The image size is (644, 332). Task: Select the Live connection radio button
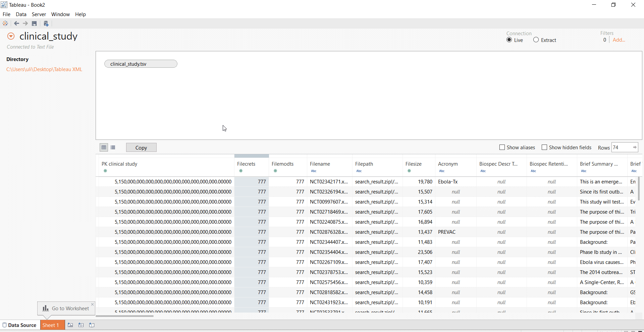(509, 40)
